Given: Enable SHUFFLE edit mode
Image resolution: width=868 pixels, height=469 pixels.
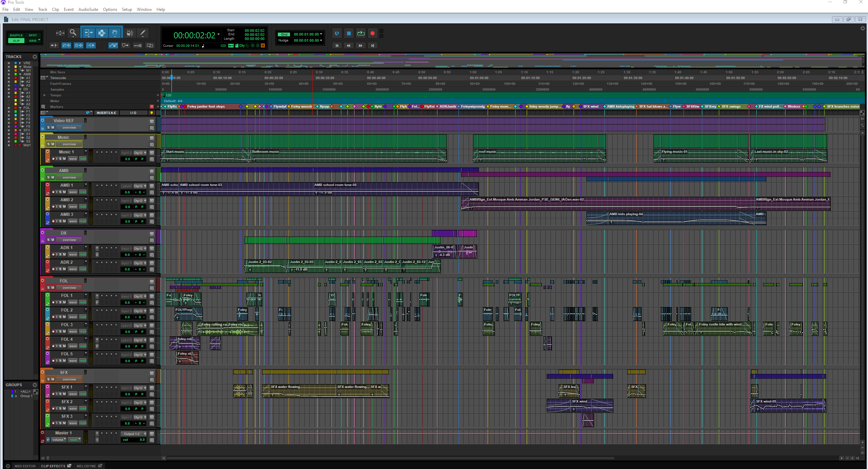Looking at the screenshot, I should point(16,35).
